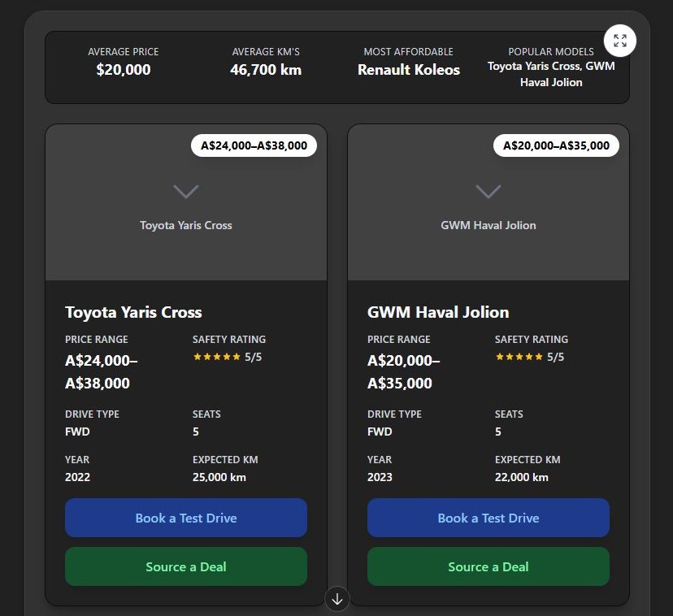Click the A$24,000–A$38,000 price badge
This screenshot has height=616, width=673.
click(254, 145)
